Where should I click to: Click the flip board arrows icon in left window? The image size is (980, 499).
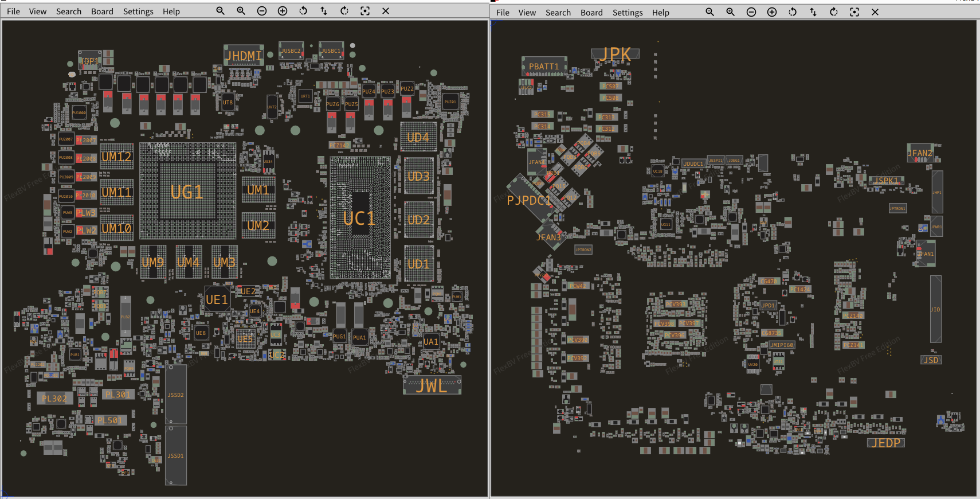(324, 11)
